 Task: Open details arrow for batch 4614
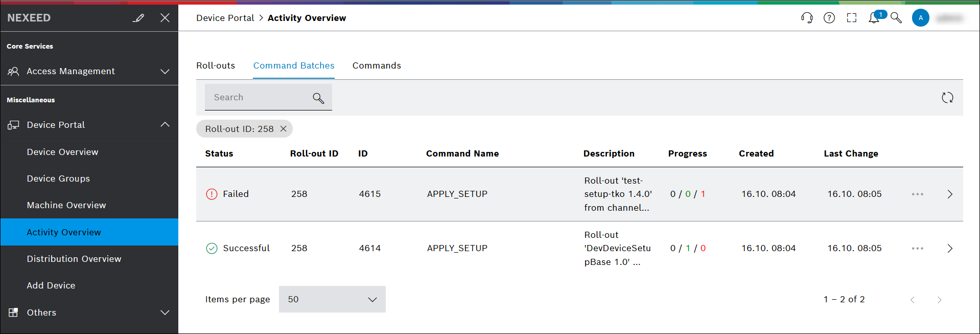[950, 249]
